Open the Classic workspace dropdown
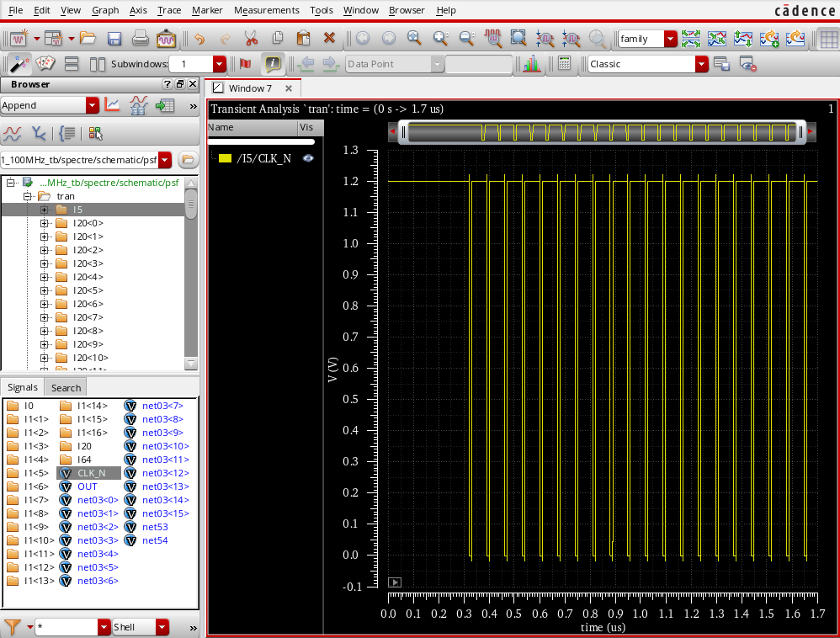 pyautogui.click(x=701, y=64)
